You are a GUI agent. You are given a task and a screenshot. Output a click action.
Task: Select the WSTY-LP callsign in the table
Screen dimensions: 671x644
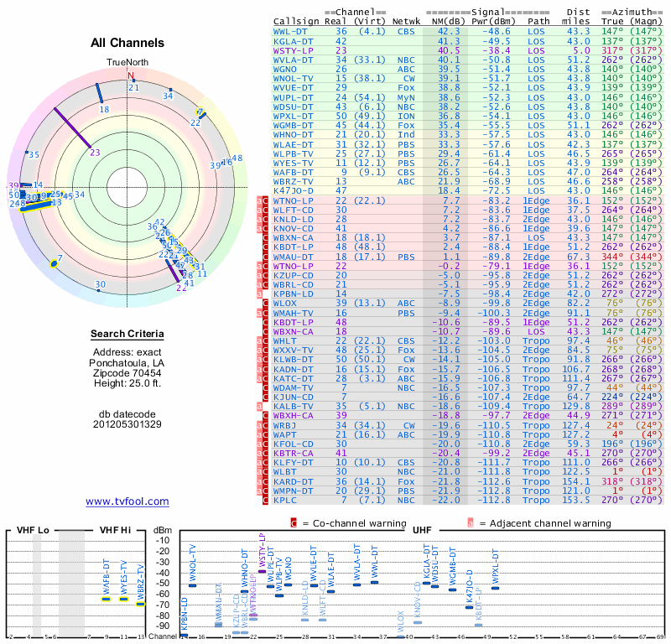[x=294, y=50]
